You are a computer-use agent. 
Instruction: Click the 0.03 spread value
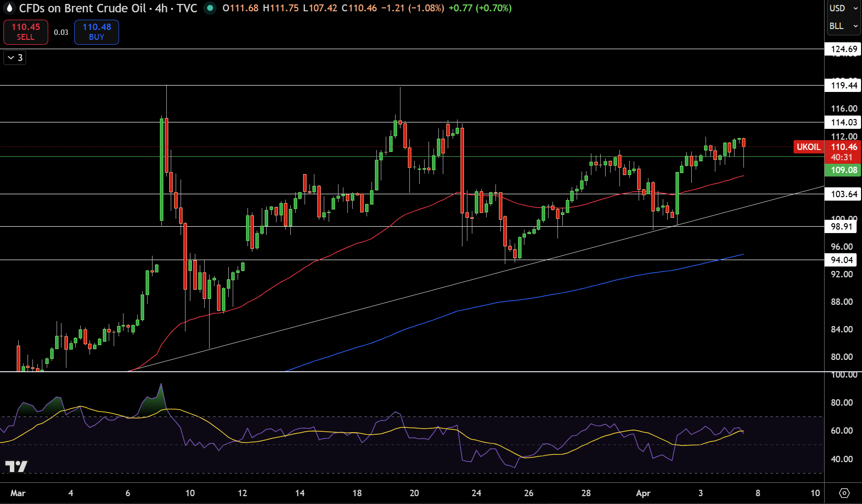(61, 32)
